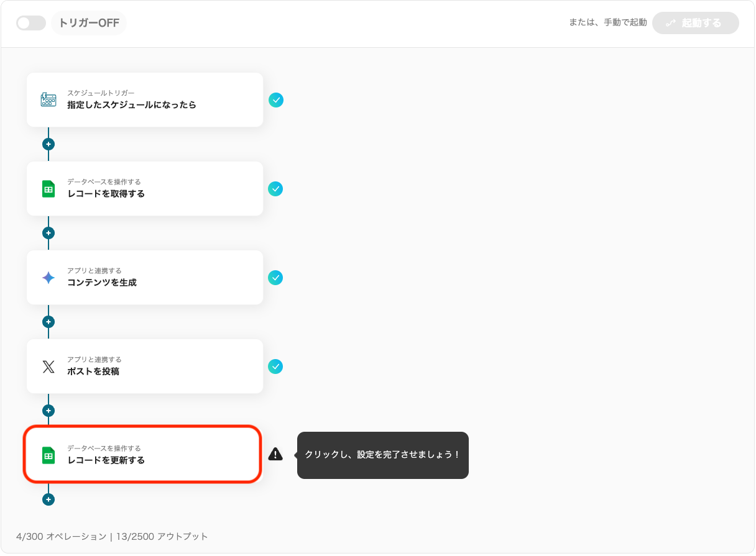The image size is (756, 556).
Task: Click the X logo icon on ポストを投稿
Action: click(48, 367)
